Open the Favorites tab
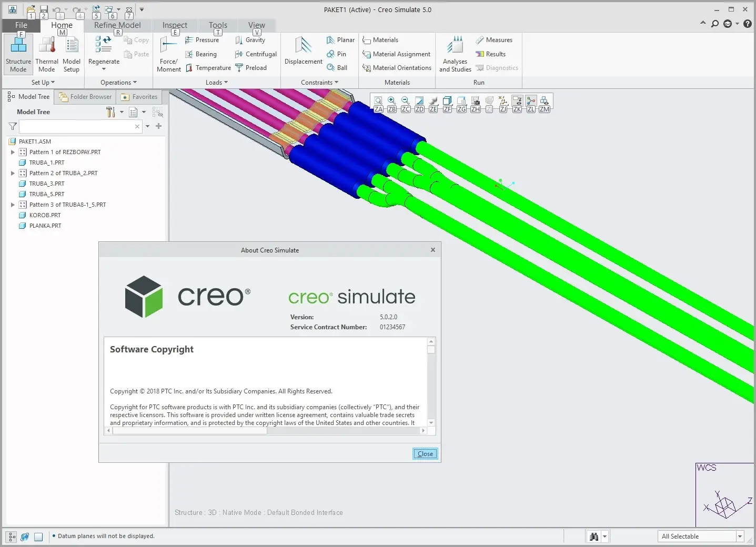 (139, 97)
